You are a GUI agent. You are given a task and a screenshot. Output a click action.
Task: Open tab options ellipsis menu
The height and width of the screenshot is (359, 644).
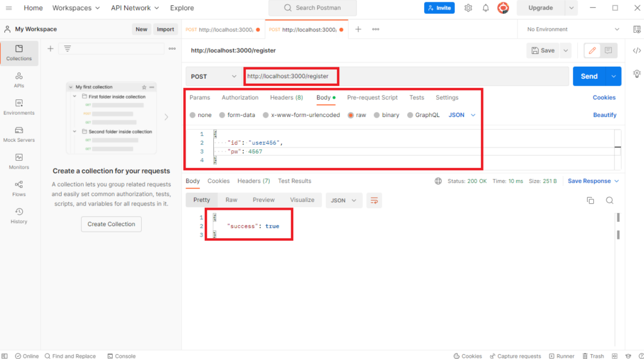[376, 29]
